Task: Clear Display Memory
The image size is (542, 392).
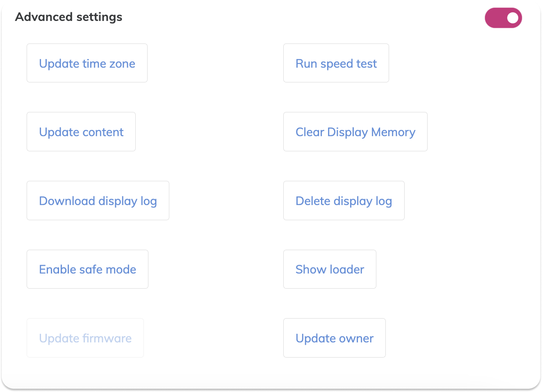Action: [355, 132]
